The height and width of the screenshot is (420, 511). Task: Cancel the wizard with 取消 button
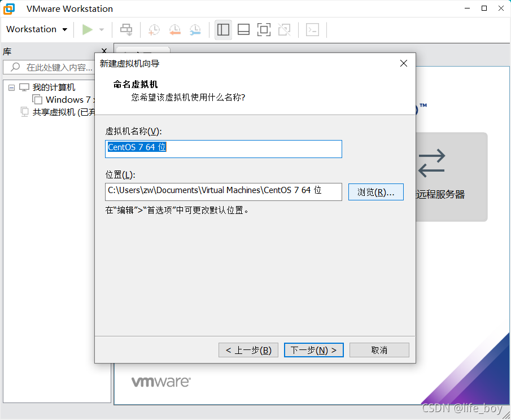click(379, 350)
